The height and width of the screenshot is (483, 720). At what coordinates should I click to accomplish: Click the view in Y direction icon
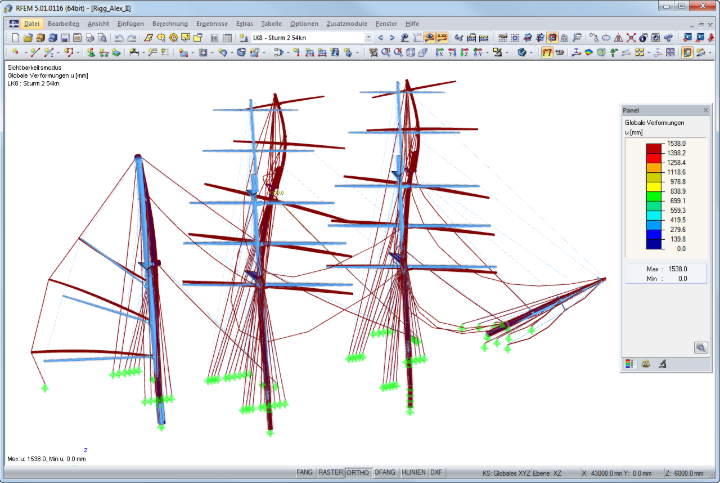[x=452, y=53]
